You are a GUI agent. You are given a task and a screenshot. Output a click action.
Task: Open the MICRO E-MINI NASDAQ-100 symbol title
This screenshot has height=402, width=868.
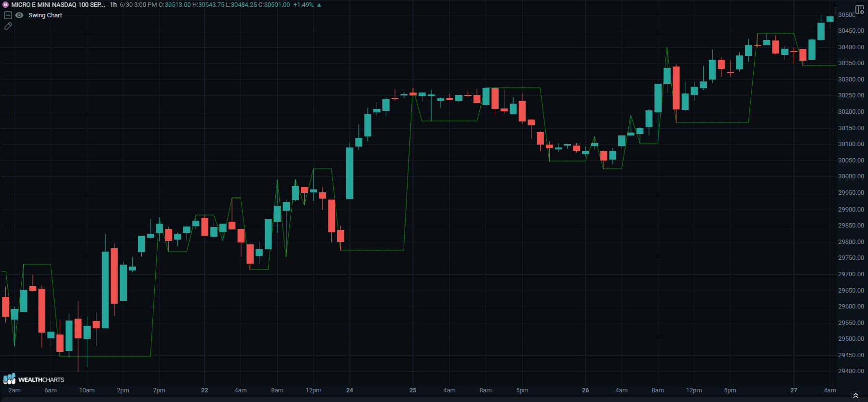click(57, 5)
